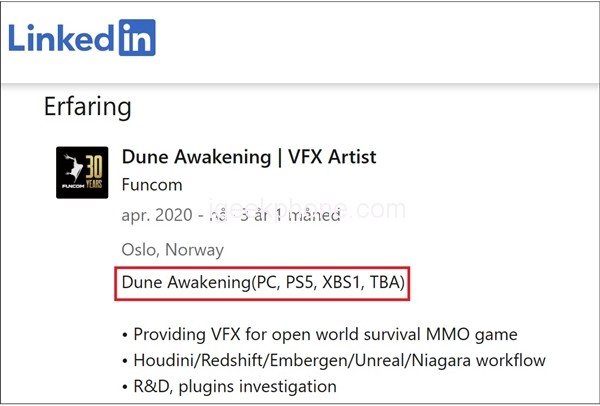Click the 'apr. 2020' start date text
The height and width of the screenshot is (406, 600).
157,215
